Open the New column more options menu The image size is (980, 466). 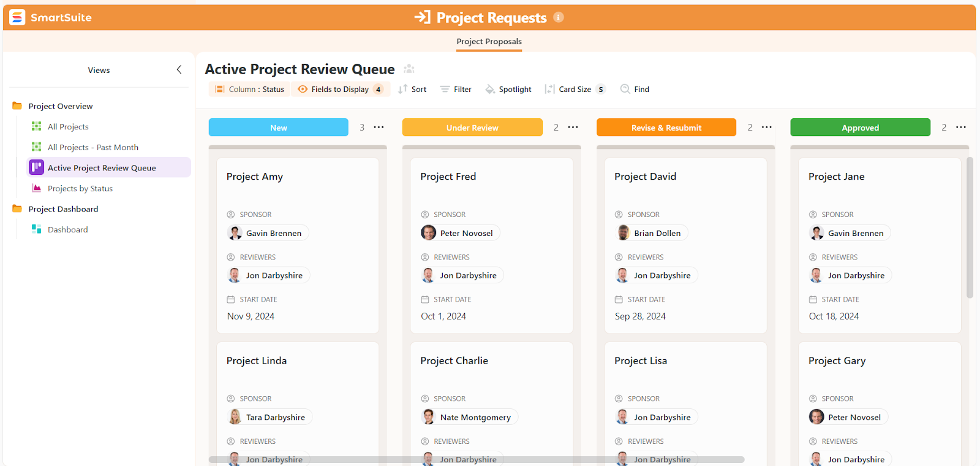(x=379, y=128)
